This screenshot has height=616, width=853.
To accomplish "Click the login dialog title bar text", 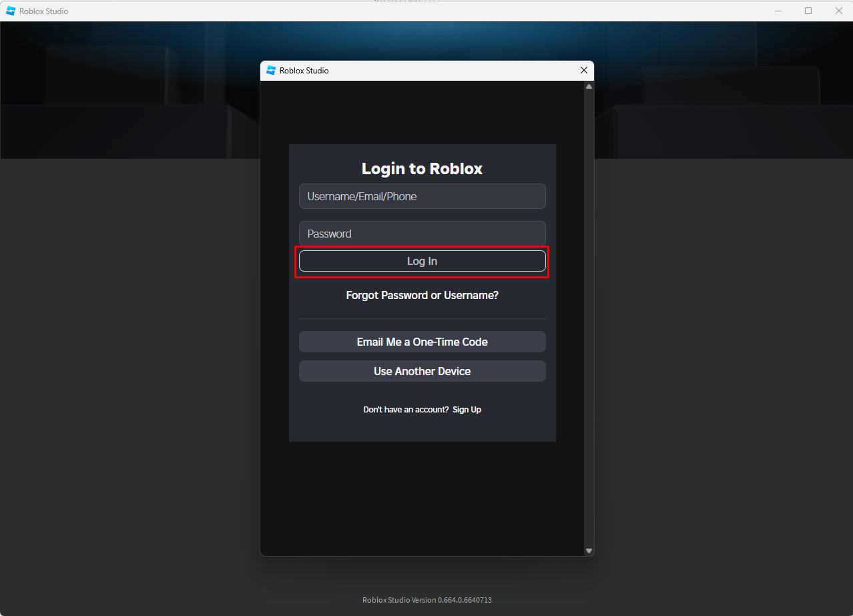I will point(304,71).
